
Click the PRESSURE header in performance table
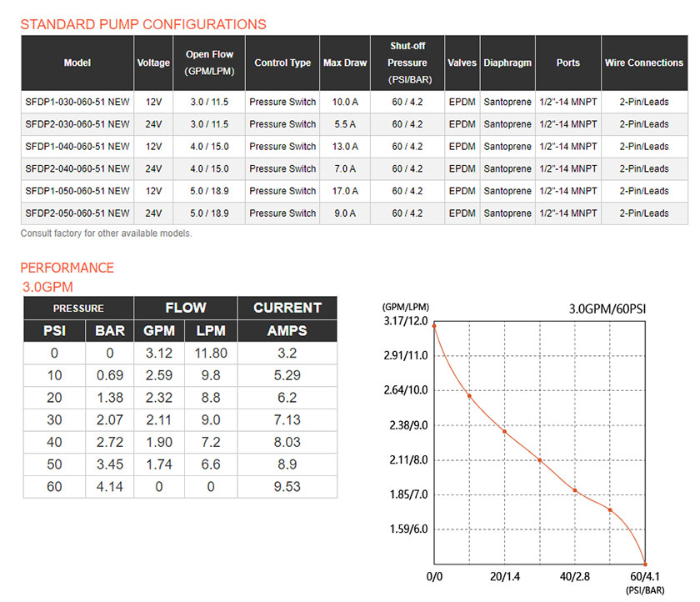tap(78, 309)
